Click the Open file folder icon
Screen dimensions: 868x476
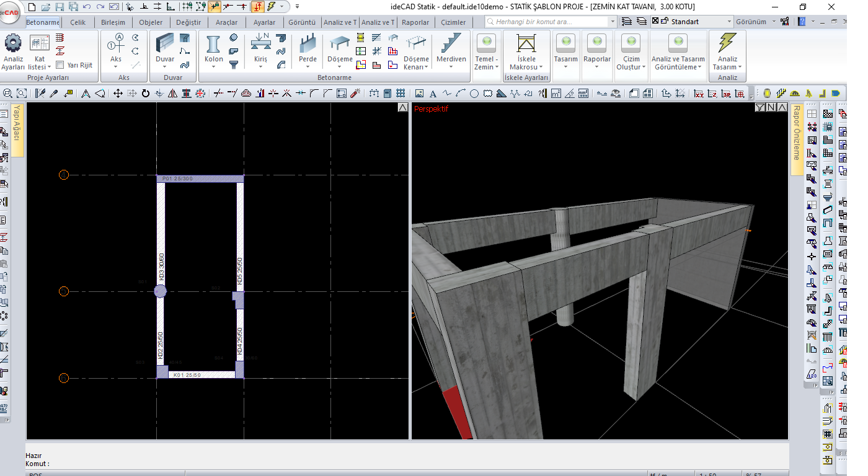(x=46, y=7)
